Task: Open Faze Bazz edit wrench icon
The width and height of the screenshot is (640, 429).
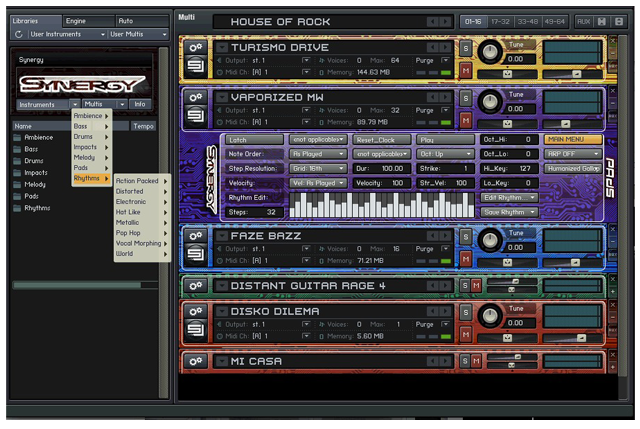Action: [x=196, y=236]
